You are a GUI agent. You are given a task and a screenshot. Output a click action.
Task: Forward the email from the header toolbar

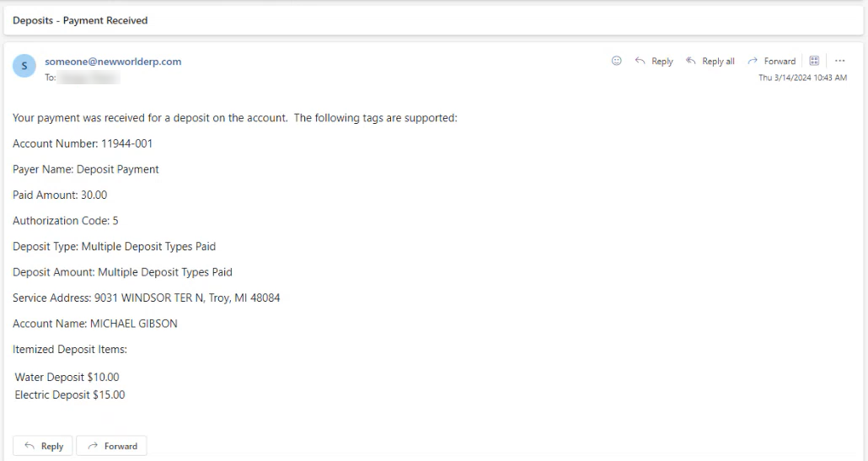tap(772, 61)
